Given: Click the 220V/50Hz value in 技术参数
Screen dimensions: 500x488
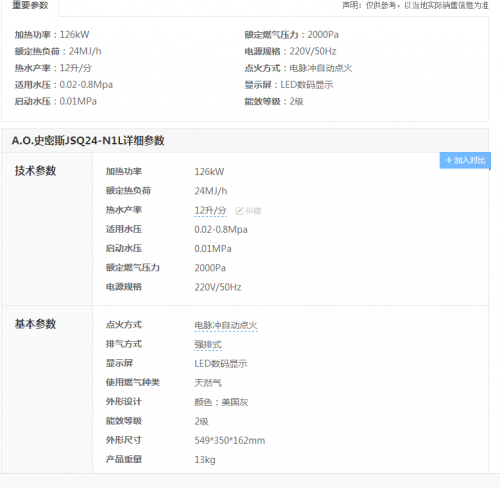Looking at the screenshot, I should click(218, 287).
